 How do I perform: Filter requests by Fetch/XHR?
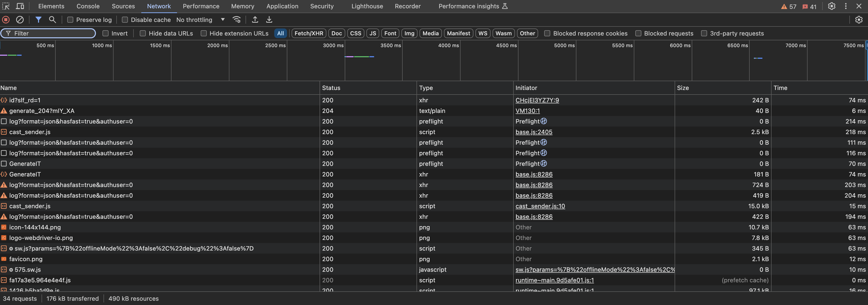(309, 33)
